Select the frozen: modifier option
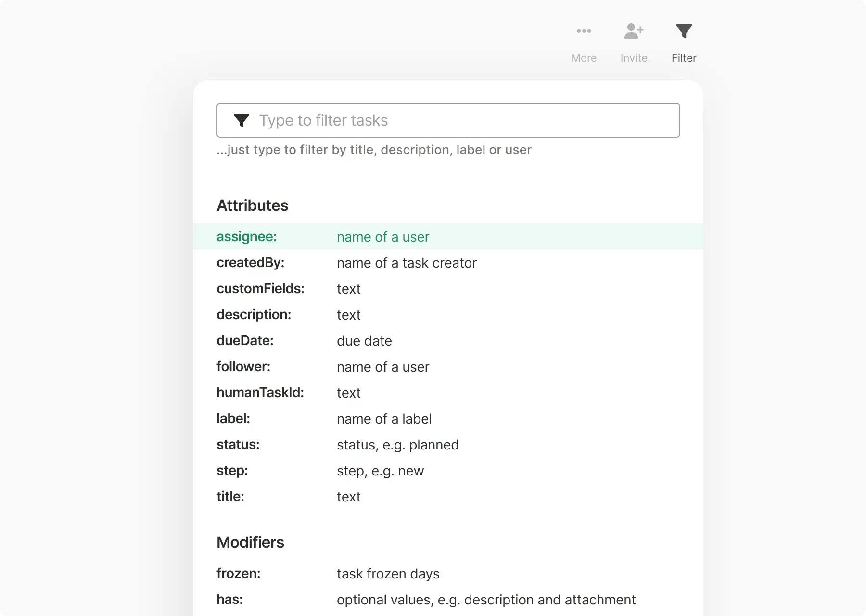This screenshot has width=866, height=616. coord(238,574)
